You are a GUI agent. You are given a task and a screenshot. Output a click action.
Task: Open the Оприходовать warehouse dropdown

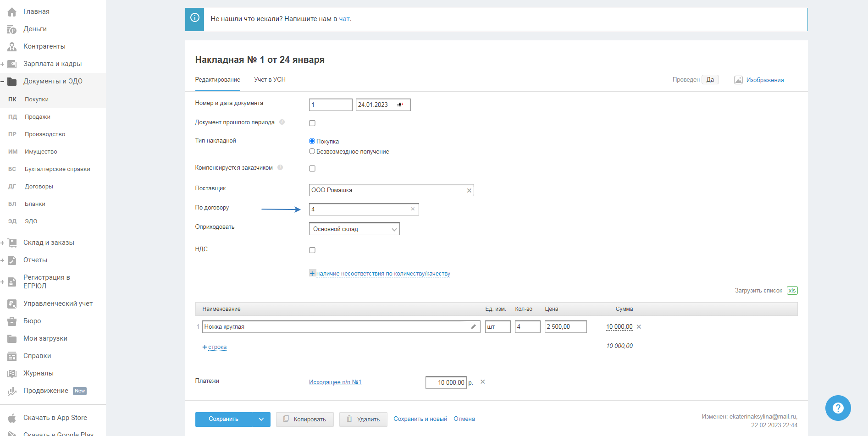click(x=354, y=229)
